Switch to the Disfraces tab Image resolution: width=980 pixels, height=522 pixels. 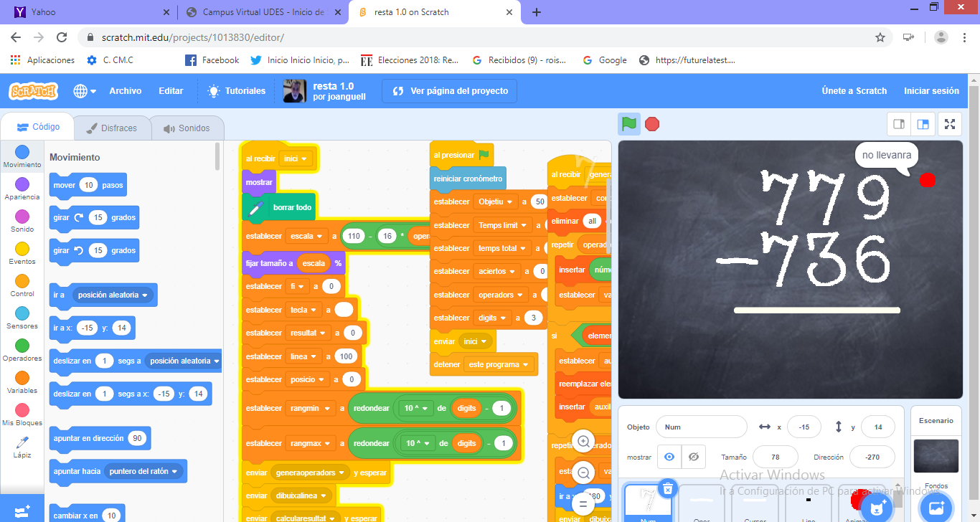coord(112,128)
